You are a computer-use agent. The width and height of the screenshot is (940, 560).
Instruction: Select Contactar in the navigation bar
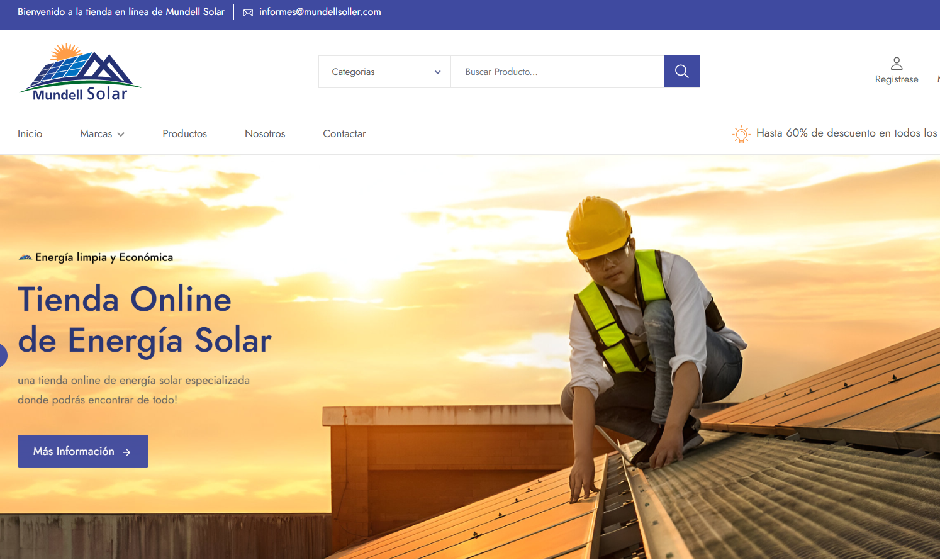(344, 134)
